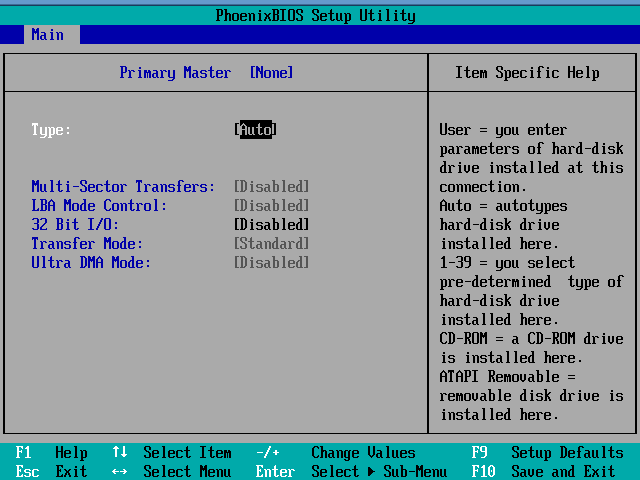Open the Ultra DMA Mode Disabled value

click(x=271, y=262)
